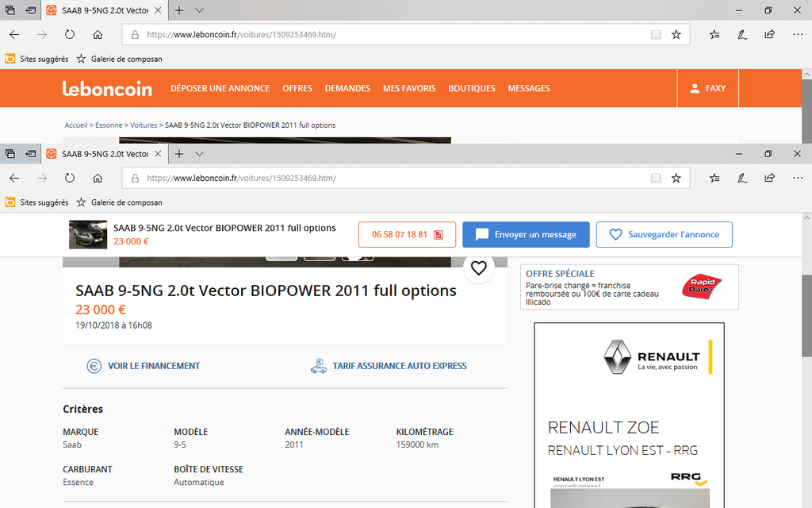The height and width of the screenshot is (508, 812).
Task: Click the leboncoin logo
Action: click(107, 89)
